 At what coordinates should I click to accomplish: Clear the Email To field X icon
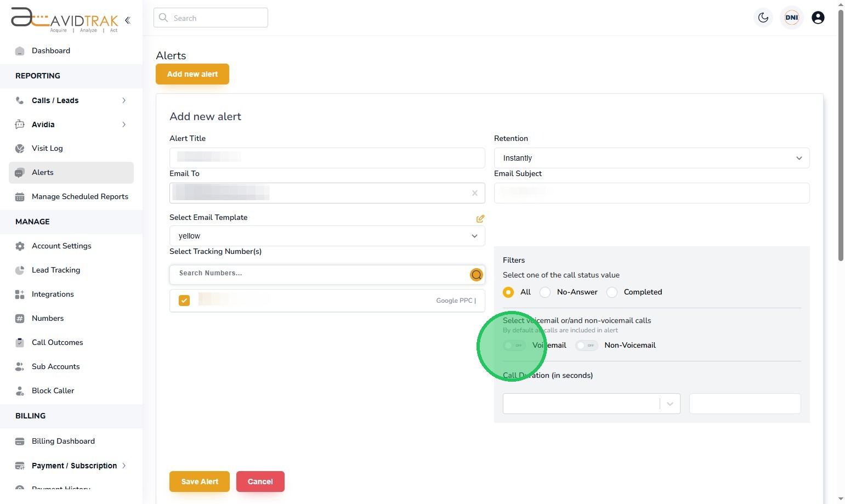(x=475, y=193)
